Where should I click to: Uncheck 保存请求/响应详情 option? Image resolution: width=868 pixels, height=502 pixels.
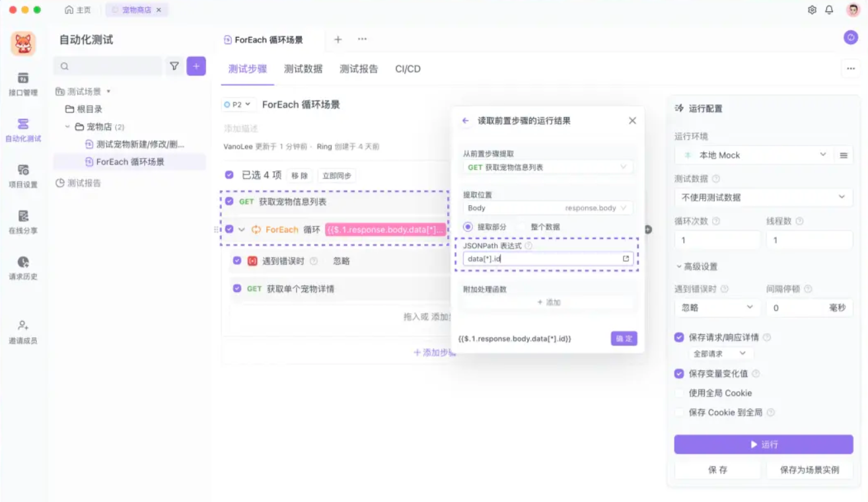pos(679,337)
